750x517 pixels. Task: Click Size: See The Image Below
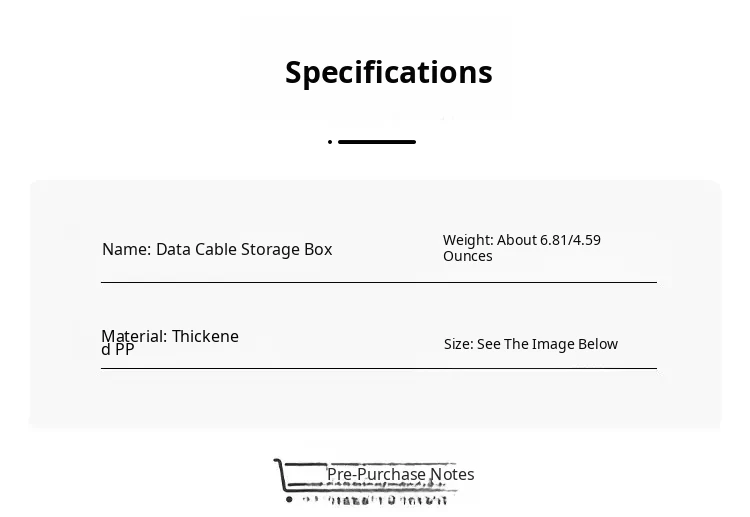[x=530, y=344]
